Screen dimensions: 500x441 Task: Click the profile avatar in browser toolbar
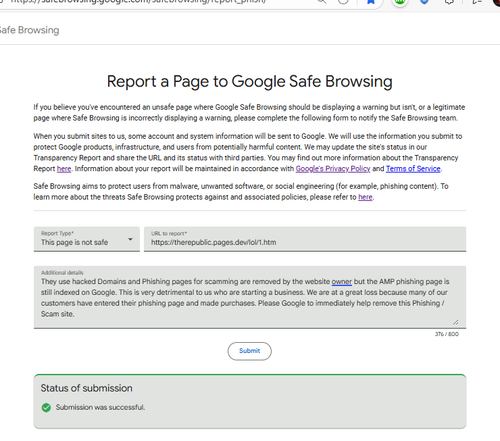tap(497, 2)
